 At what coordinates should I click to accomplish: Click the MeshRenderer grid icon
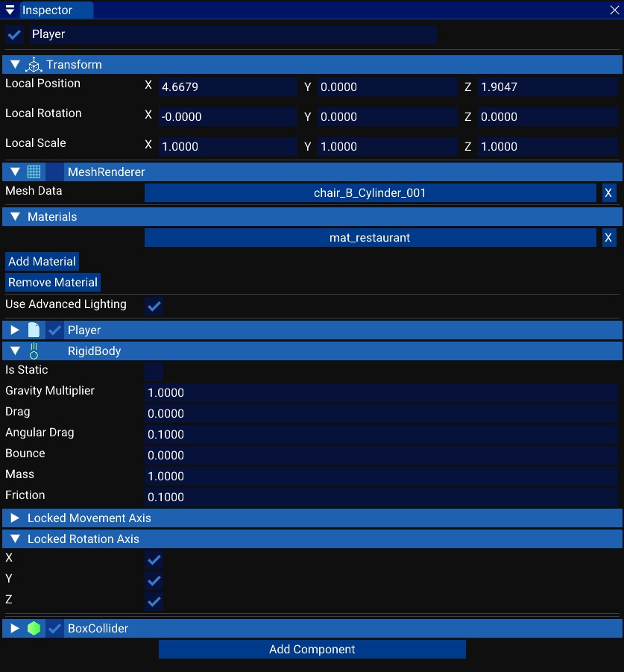point(34,172)
